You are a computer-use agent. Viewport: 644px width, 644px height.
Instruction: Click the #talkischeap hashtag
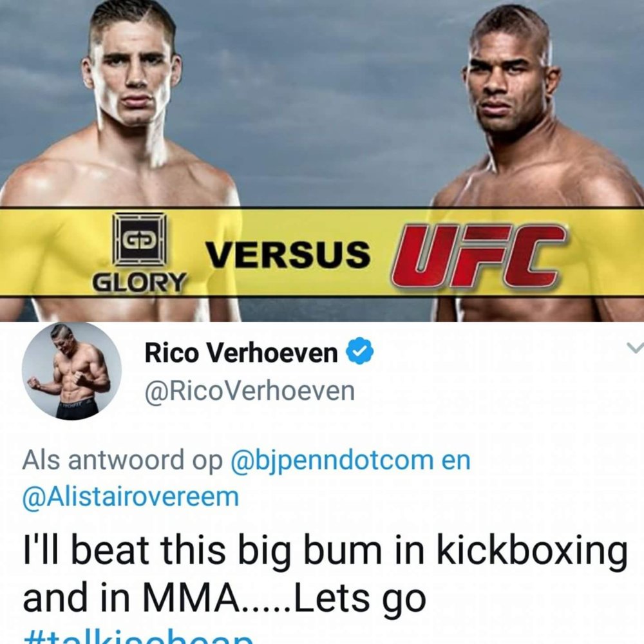tap(138, 639)
